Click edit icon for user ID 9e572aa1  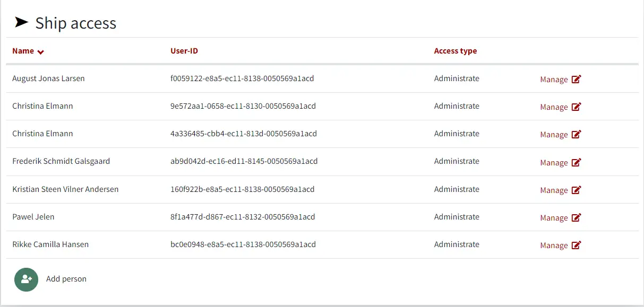(576, 107)
